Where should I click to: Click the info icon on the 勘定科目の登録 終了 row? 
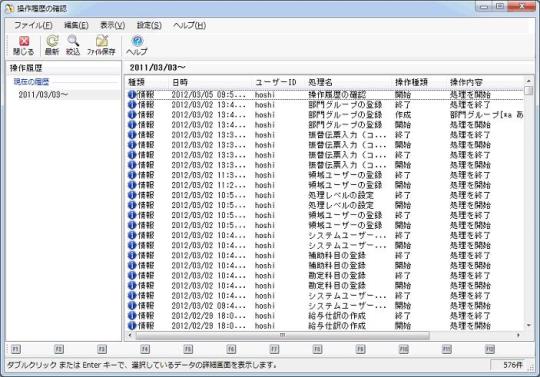(x=132, y=275)
